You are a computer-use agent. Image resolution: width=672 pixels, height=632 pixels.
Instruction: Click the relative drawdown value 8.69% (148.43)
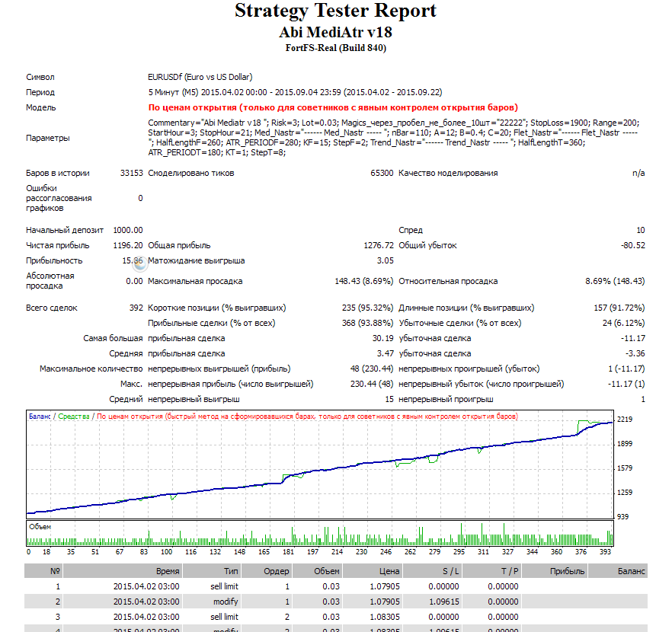click(615, 281)
